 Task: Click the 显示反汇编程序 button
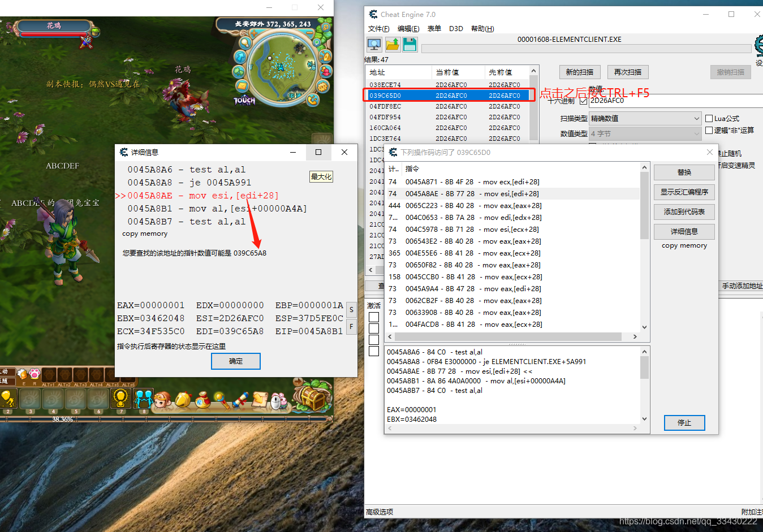(684, 192)
